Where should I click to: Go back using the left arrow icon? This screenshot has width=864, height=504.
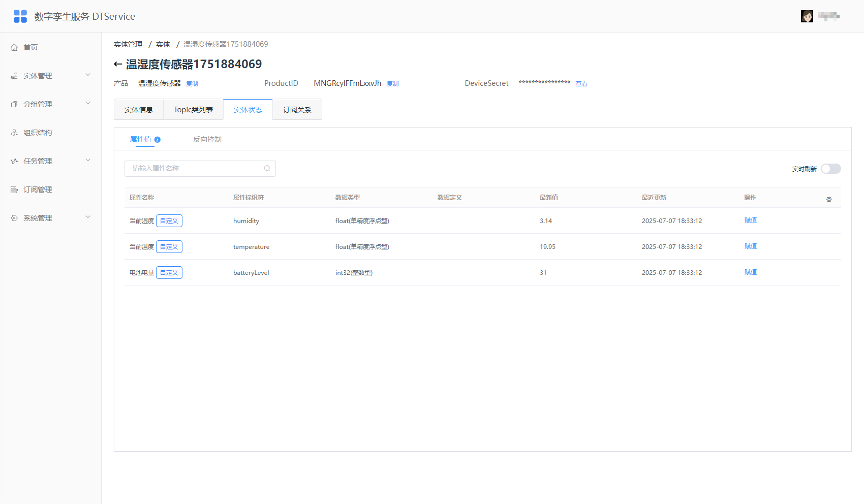(118, 64)
